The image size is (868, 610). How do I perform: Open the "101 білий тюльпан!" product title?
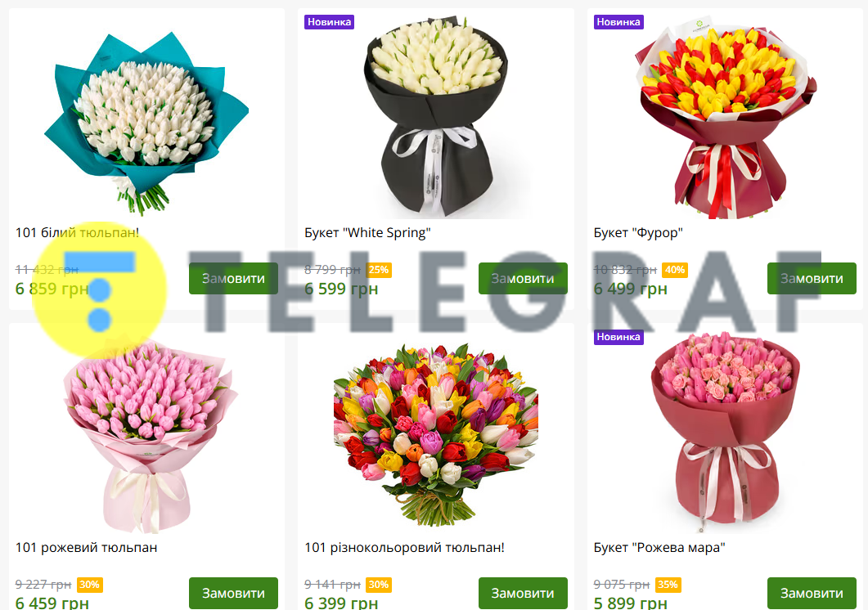(77, 232)
